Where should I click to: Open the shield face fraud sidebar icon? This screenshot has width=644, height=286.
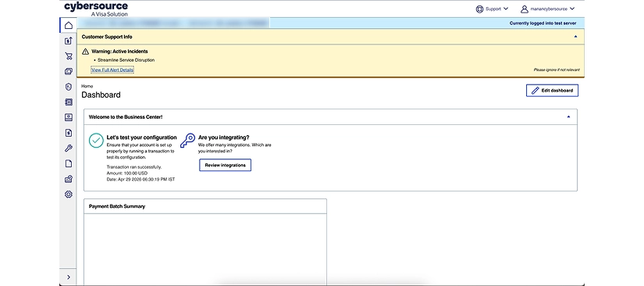point(69,87)
